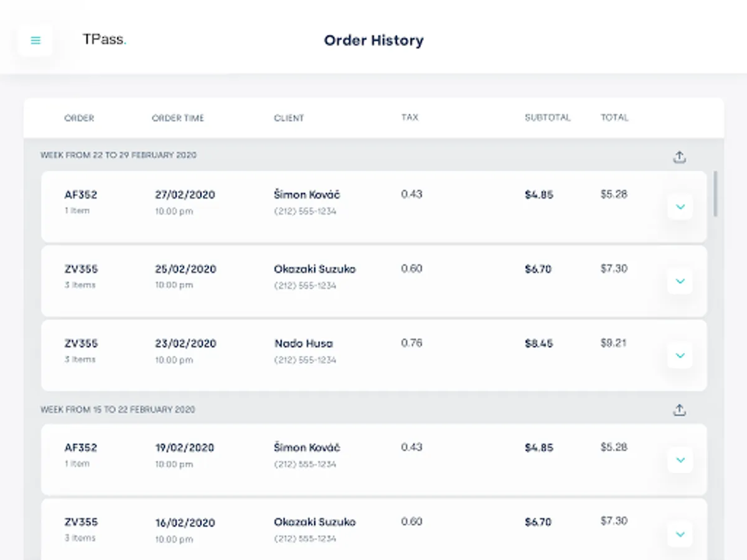Click the Client column header
This screenshot has height=560, width=747.
(289, 118)
